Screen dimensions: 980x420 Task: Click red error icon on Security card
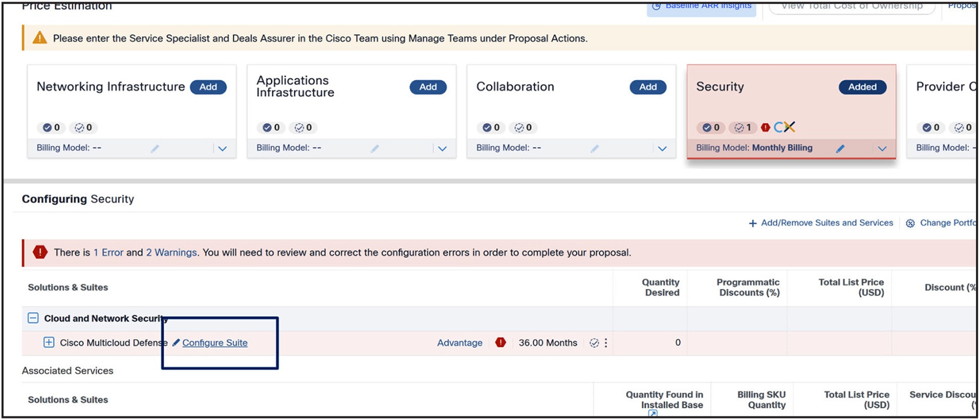coord(765,127)
